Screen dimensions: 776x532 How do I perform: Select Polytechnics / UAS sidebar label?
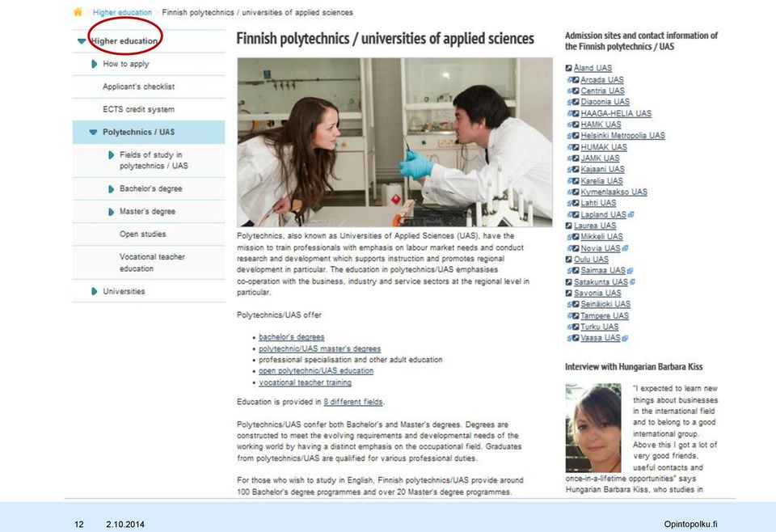pyautogui.click(x=138, y=132)
